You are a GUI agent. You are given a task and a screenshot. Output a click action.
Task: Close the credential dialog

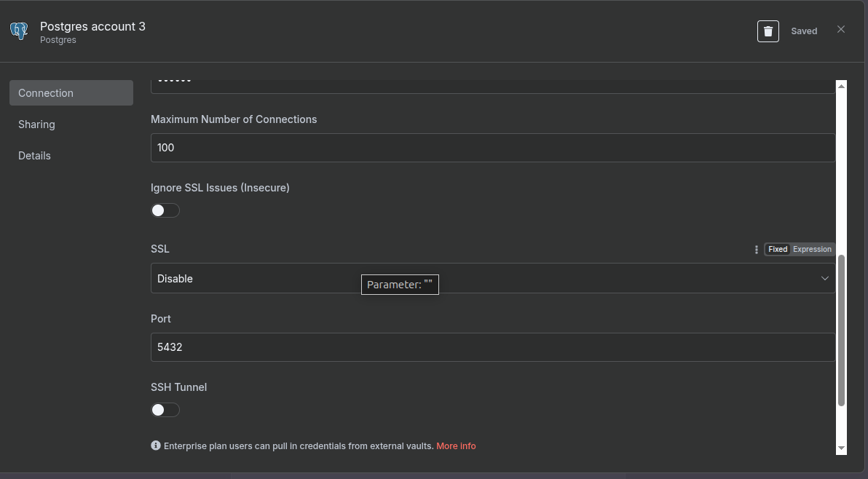click(841, 29)
